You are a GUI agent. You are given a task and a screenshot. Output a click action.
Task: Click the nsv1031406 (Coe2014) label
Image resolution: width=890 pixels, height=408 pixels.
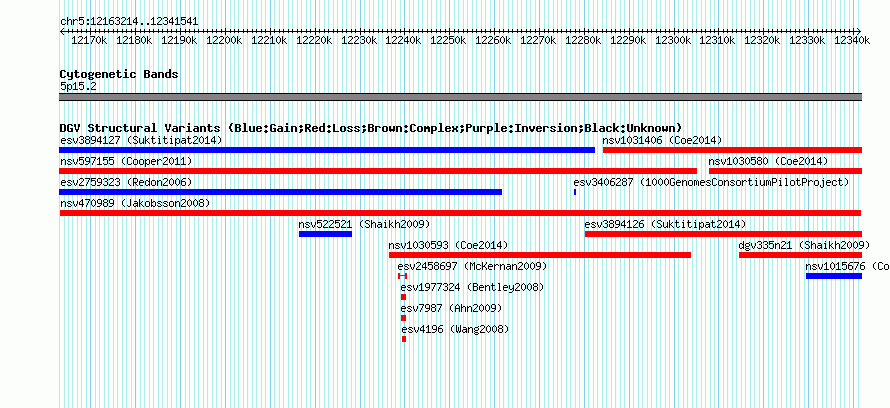click(x=662, y=140)
